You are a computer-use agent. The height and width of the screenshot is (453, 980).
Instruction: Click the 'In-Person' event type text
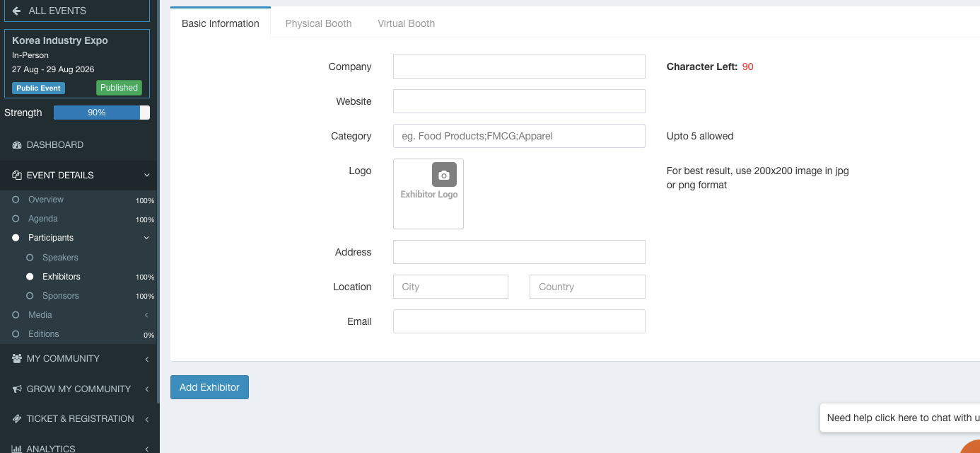click(30, 55)
